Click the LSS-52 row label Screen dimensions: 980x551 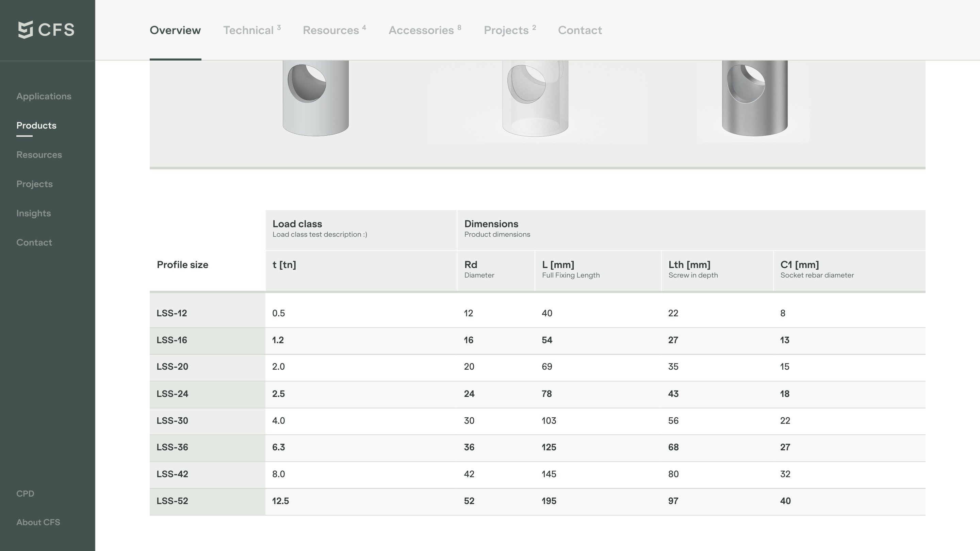point(172,501)
